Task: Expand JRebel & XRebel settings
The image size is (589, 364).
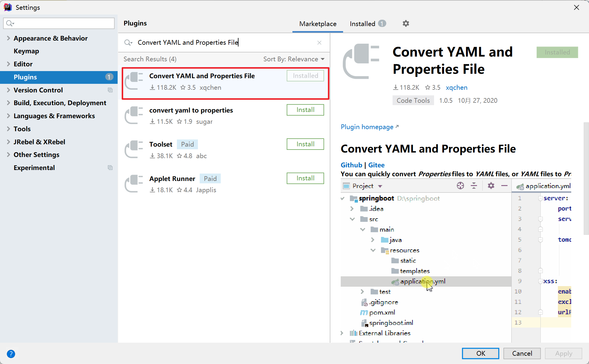Action: click(8, 142)
